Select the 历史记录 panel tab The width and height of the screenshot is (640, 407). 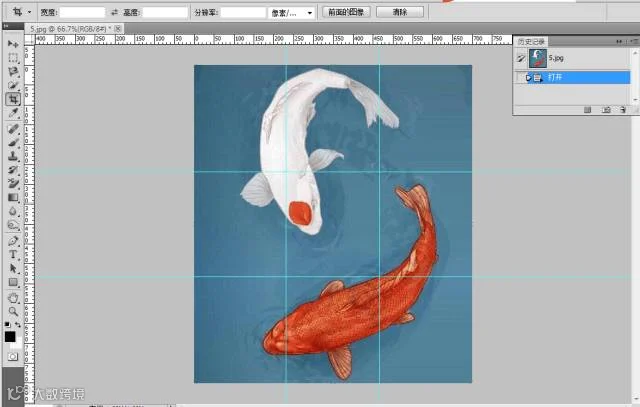531,42
